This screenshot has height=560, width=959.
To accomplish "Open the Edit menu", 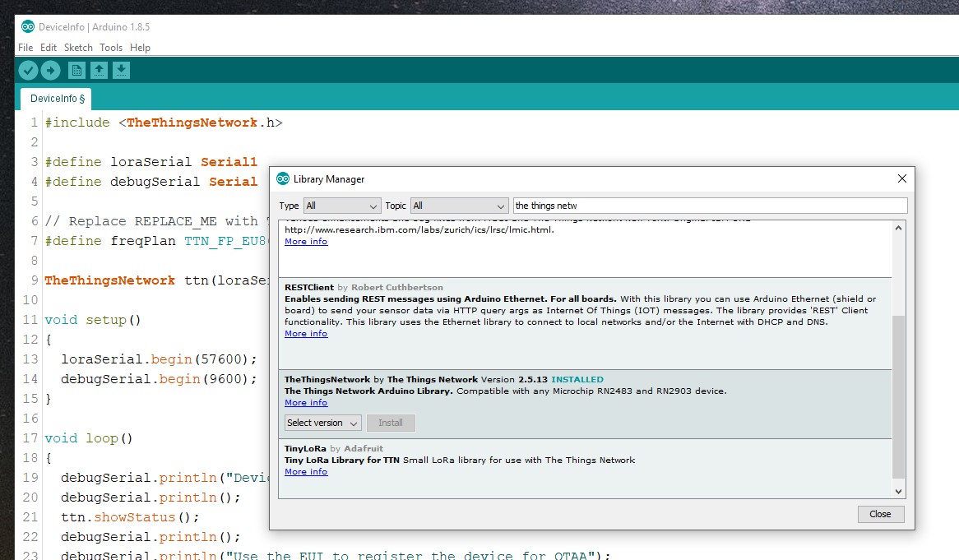I will (49, 48).
